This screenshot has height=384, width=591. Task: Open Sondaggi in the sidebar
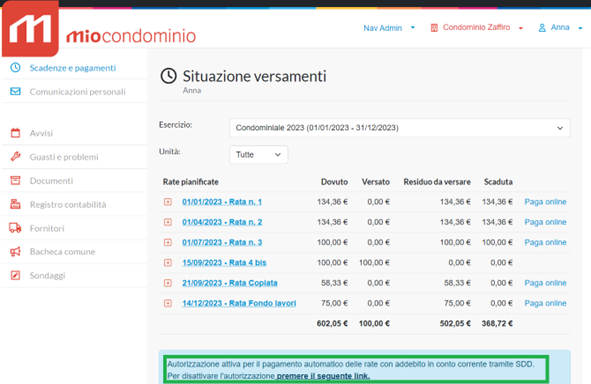point(47,275)
